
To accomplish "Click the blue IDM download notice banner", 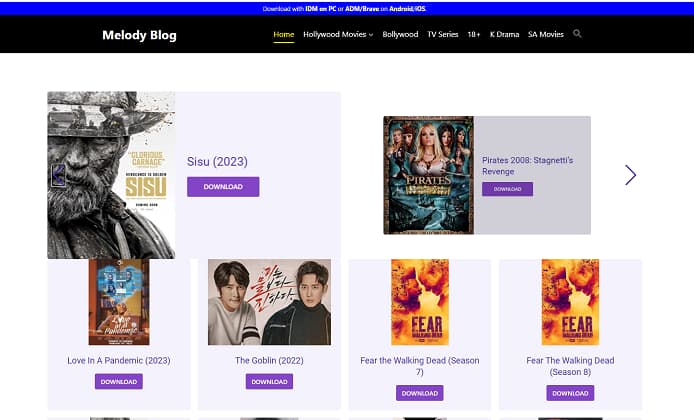I will click(x=347, y=8).
